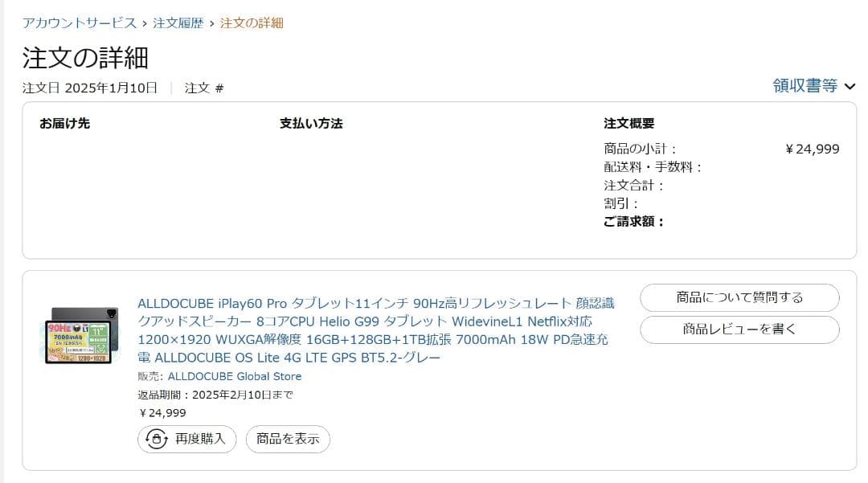Click 商品について質問する to ask about the product
The width and height of the screenshot is (868, 483).
click(739, 297)
